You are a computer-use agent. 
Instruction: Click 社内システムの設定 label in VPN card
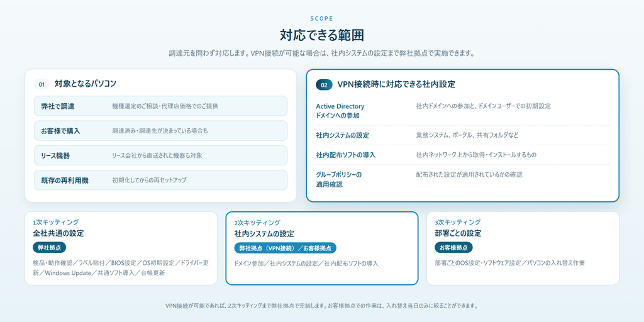click(x=343, y=135)
